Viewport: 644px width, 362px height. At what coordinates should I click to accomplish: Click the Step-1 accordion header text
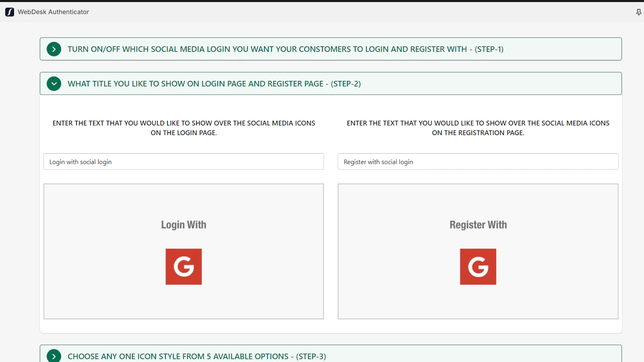[285, 49]
